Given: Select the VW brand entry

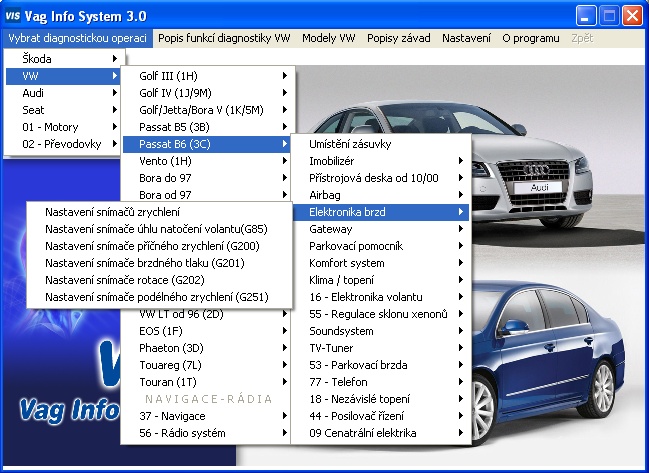Looking at the screenshot, I should [x=63, y=76].
